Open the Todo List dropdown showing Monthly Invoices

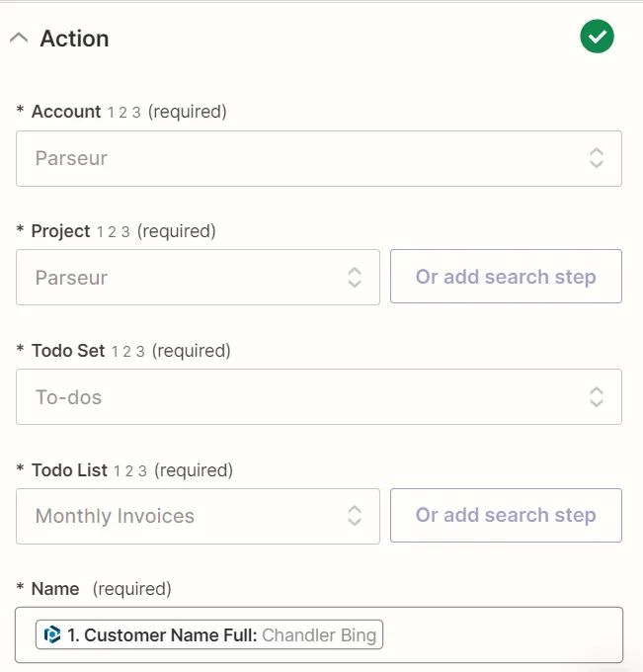188,516
